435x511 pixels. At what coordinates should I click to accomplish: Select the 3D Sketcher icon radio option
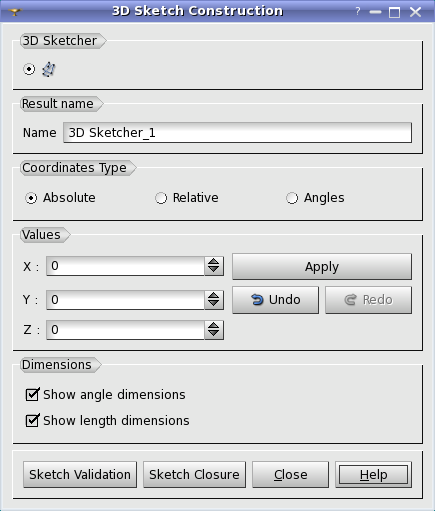[x=29, y=69]
